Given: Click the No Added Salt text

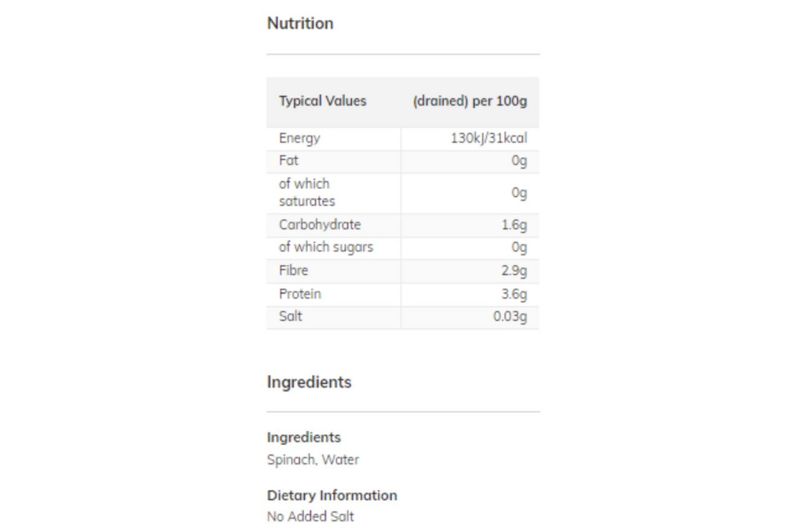Looking at the screenshot, I should click(311, 516).
